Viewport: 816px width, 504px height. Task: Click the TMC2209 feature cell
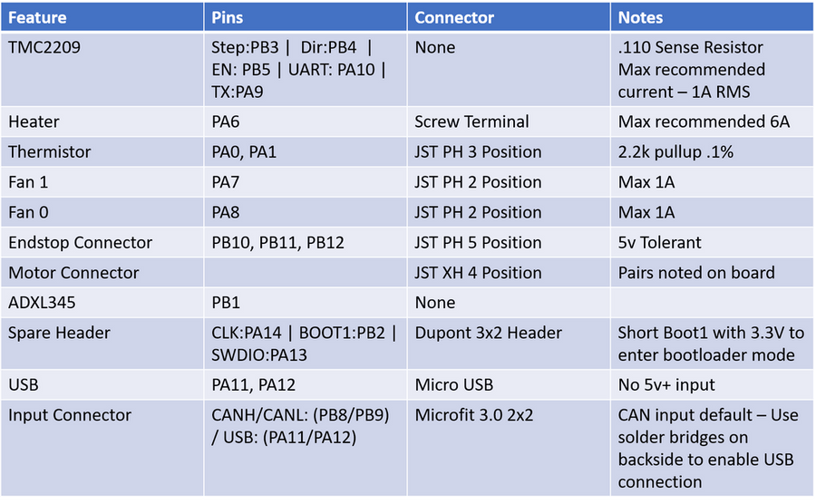44,47
